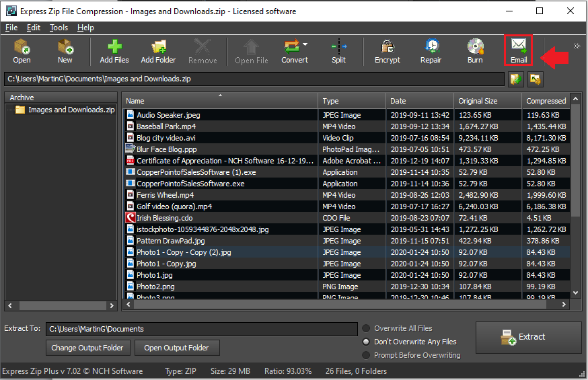Select the Photo1 - Copy.jpg file
Image resolution: width=588 pixels, height=380 pixels.
347,264
